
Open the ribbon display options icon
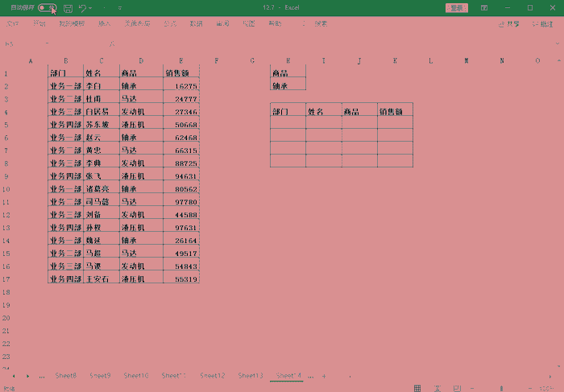point(483,7)
